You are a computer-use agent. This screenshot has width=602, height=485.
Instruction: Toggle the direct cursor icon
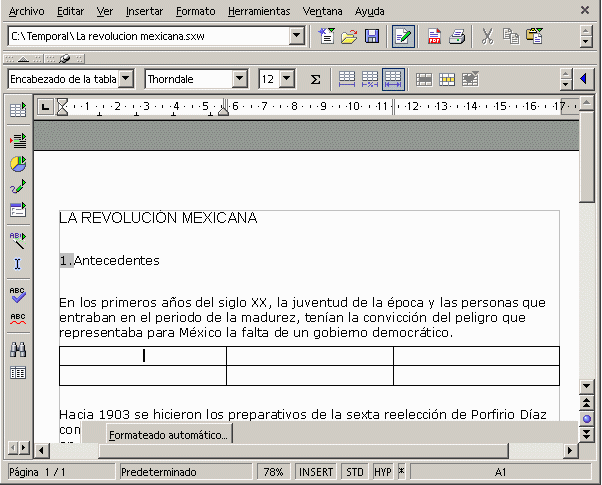(18, 264)
